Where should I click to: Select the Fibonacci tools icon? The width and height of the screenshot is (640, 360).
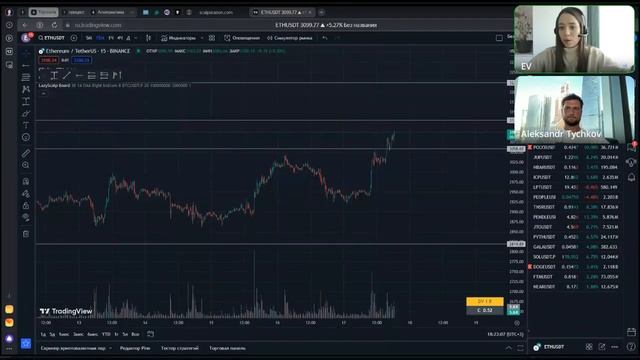tap(26, 77)
